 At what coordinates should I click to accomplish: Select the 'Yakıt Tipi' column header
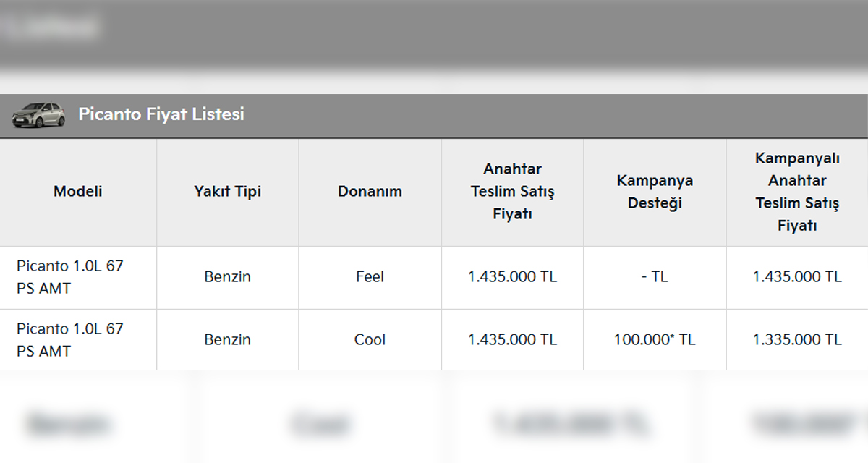[x=228, y=192]
